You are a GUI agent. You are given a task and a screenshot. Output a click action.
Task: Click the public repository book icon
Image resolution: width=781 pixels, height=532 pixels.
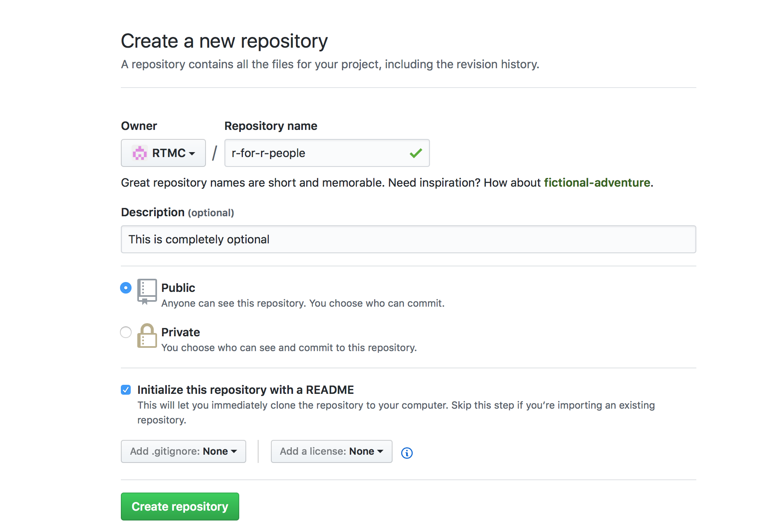coord(147,291)
